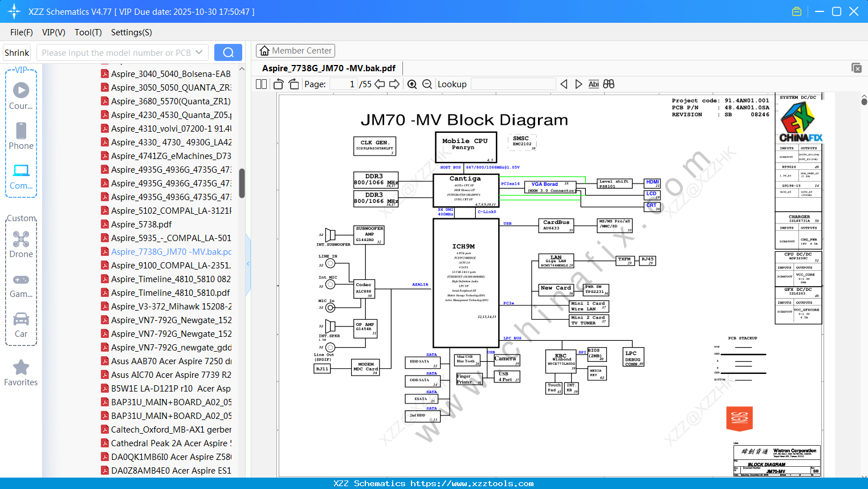Open the Tool(T) menu
Image resolution: width=868 pixels, height=489 pixels.
pos(88,32)
